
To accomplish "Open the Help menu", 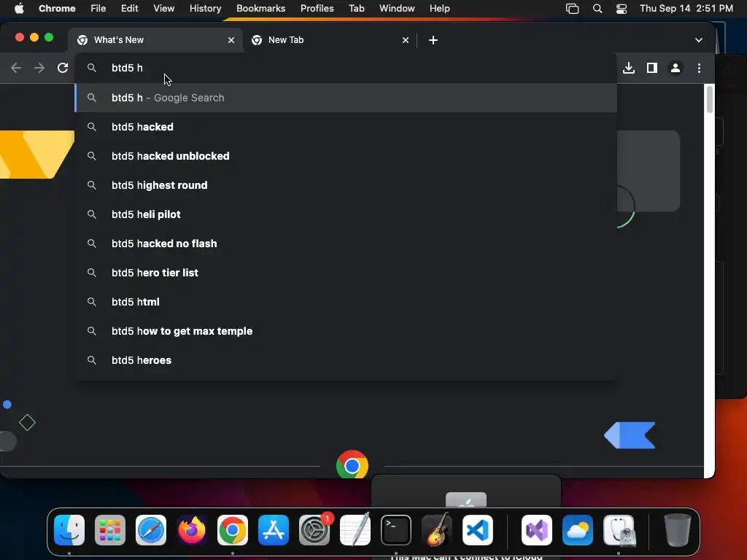I will (x=439, y=8).
